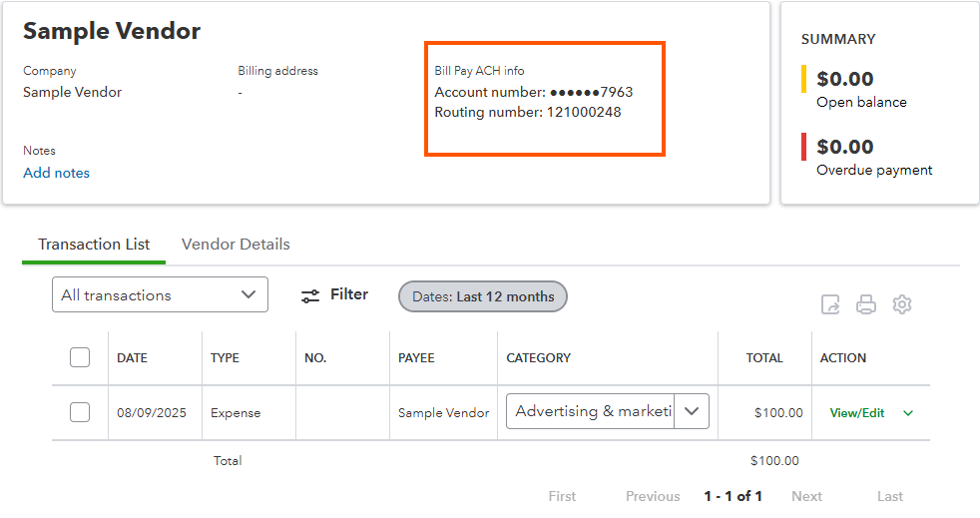Viewport: 980px width, 518px height.
Task: Print the transaction list
Action: (865, 304)
